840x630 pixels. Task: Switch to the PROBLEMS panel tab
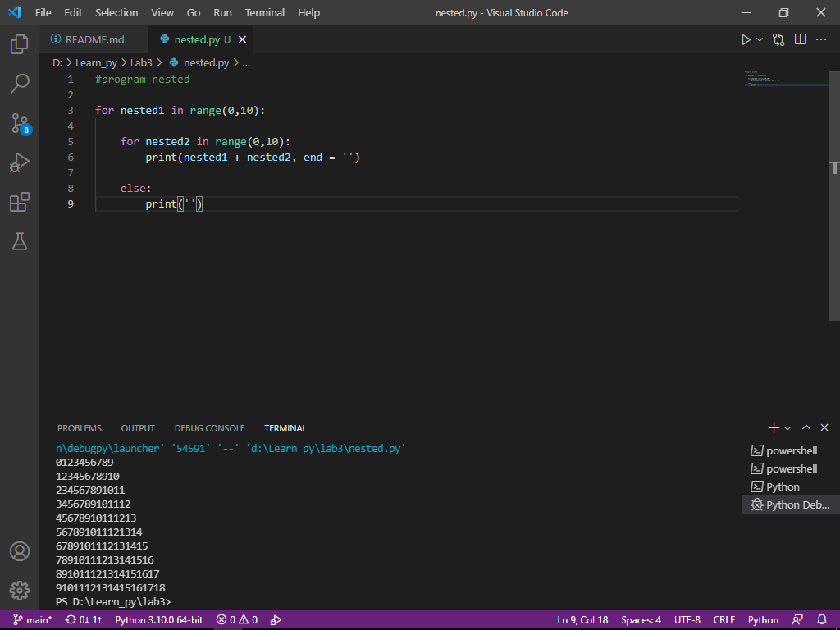(80, 428)
